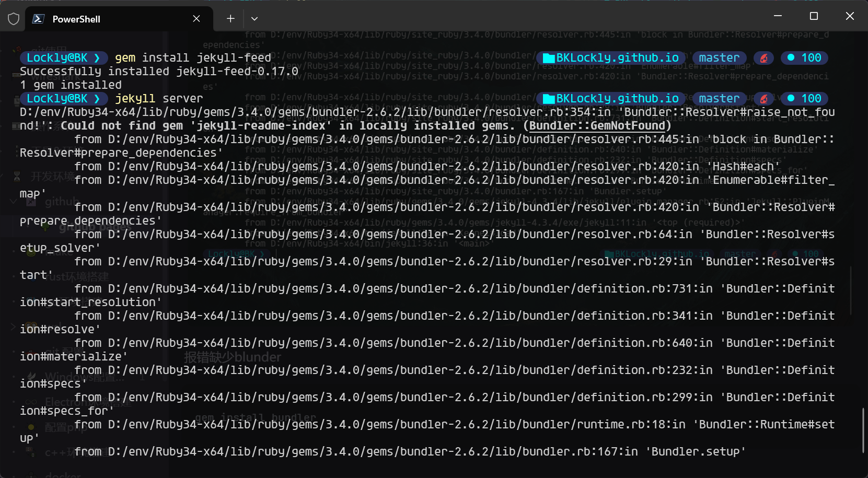Screen dimensions: 868x478
Task: Click 'Successfully installed jekyll-feed-0.17.0' output line
Action: [159, 71]
